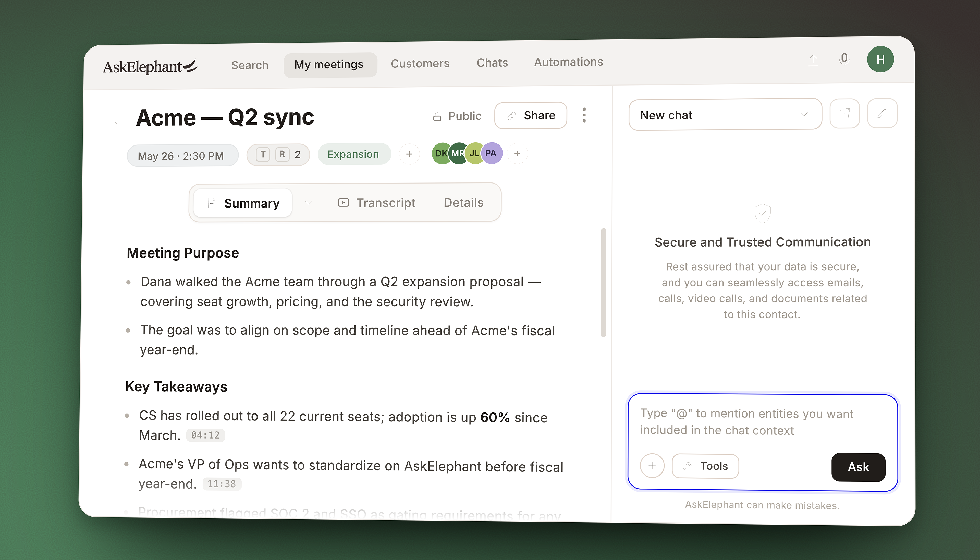Click the number 2 in the pill

[x=298, y=155]
